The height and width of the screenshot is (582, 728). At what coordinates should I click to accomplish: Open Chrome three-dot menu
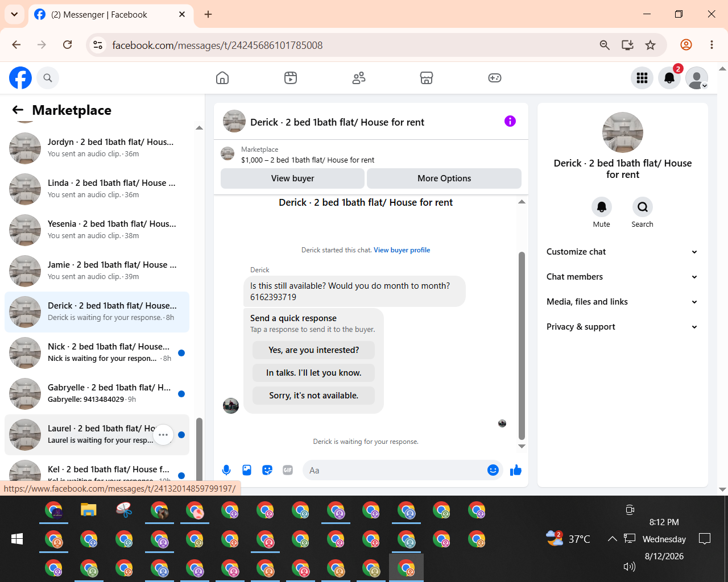tap(712, 45)
